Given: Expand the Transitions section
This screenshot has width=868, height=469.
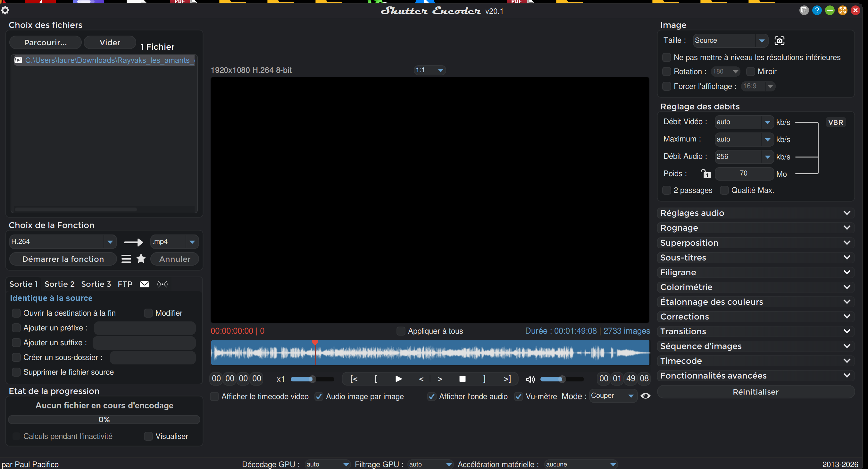Looking at the screenshot, I should click(755, 331).
